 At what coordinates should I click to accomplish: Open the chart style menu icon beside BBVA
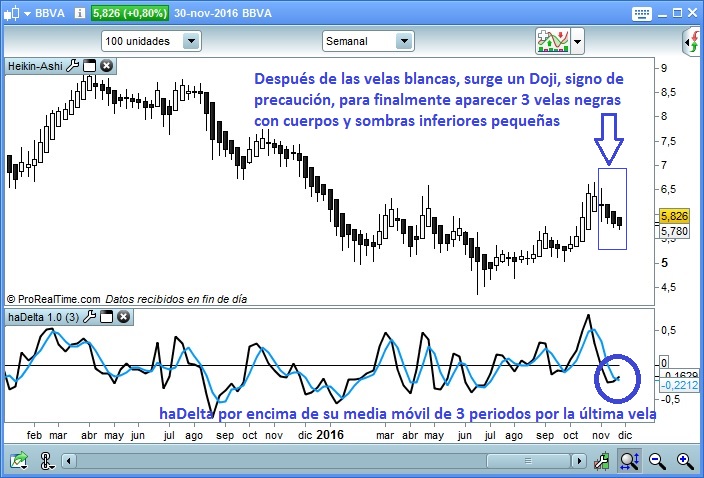pos(12,13)
